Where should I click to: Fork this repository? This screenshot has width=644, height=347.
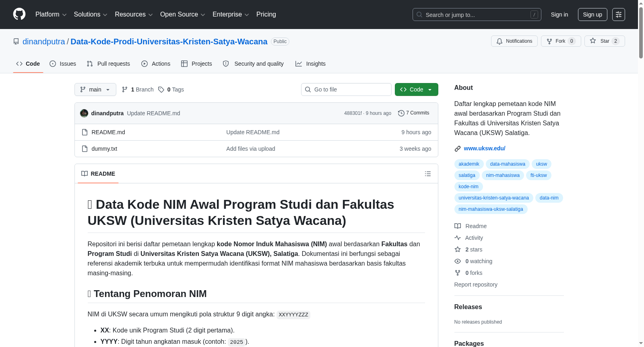561,41
